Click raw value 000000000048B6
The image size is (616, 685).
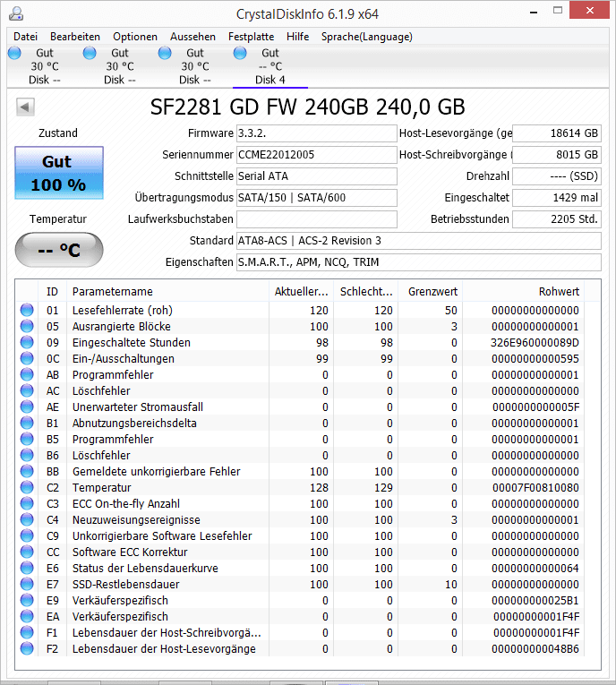[x=535, y=649]
